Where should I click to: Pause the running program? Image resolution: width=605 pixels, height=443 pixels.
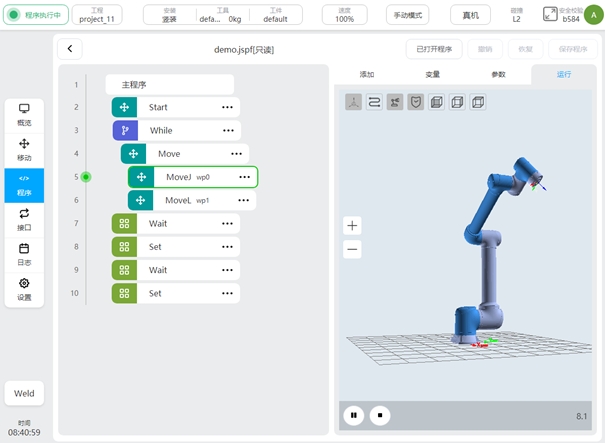(354, 414)
